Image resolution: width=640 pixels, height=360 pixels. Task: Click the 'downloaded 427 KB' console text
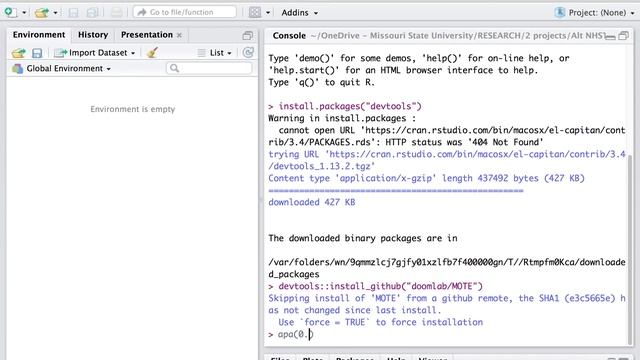pos(312,202)
